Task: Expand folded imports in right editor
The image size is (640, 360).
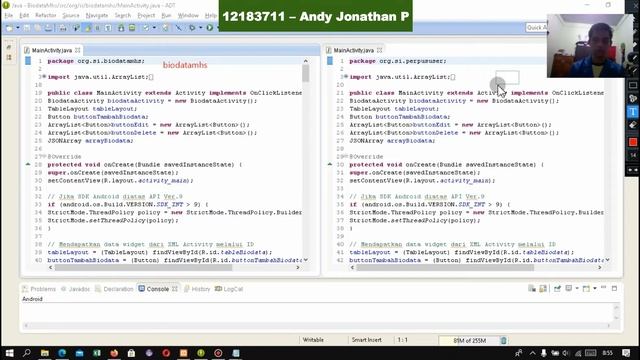Action: pos(346,77)
